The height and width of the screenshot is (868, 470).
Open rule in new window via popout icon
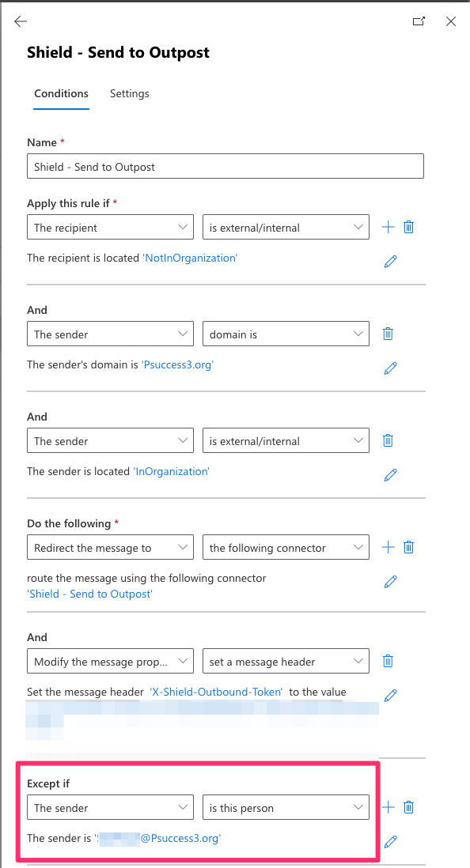click(x=419, y=21)
